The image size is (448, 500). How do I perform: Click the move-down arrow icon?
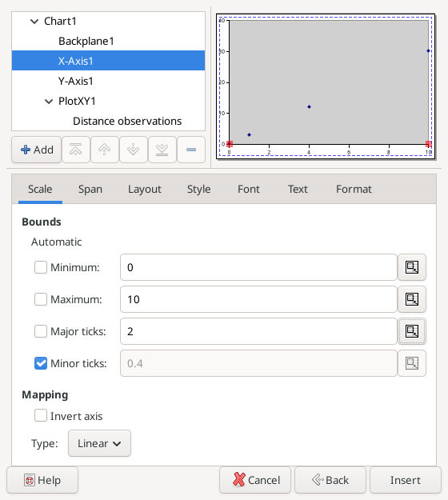133,150
